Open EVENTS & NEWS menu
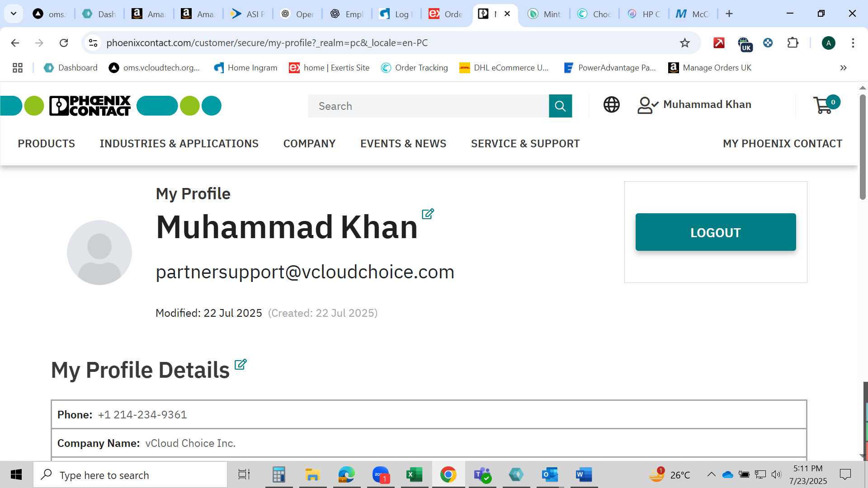Image resolution: width=868 pixels, height=488 pixels. tap(403, 144)
